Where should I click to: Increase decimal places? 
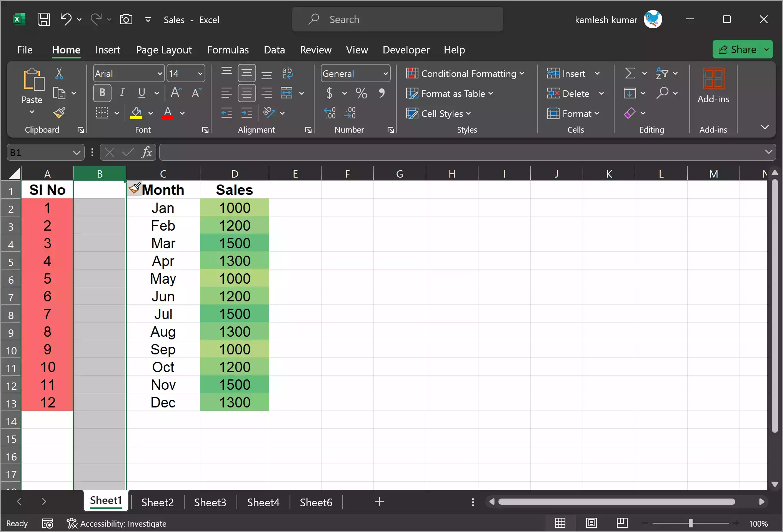click(330, 112)
